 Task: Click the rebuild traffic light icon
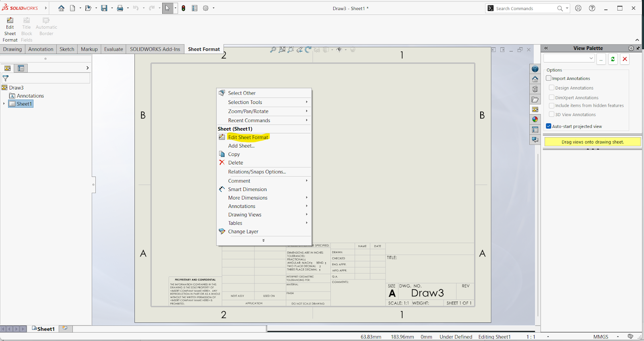[x=184, y=8]
